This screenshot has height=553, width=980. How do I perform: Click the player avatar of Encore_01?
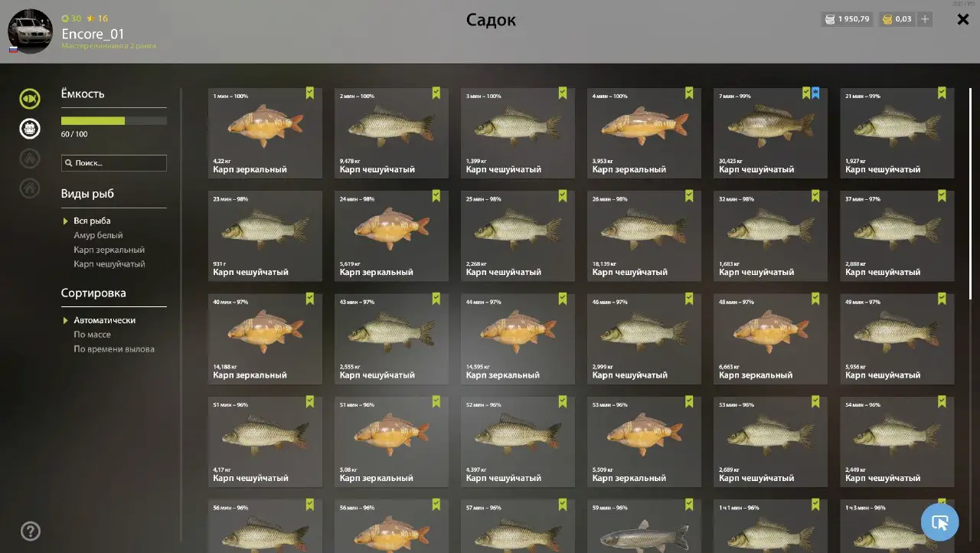tap(30, 31)
